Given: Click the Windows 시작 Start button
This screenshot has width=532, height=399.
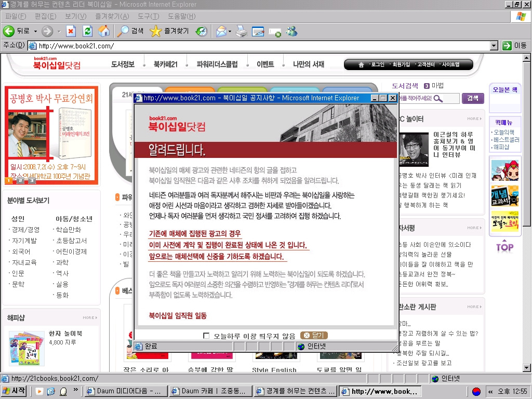Looking at the screenshot, I should pyautogui.click(x=14, y=391).
